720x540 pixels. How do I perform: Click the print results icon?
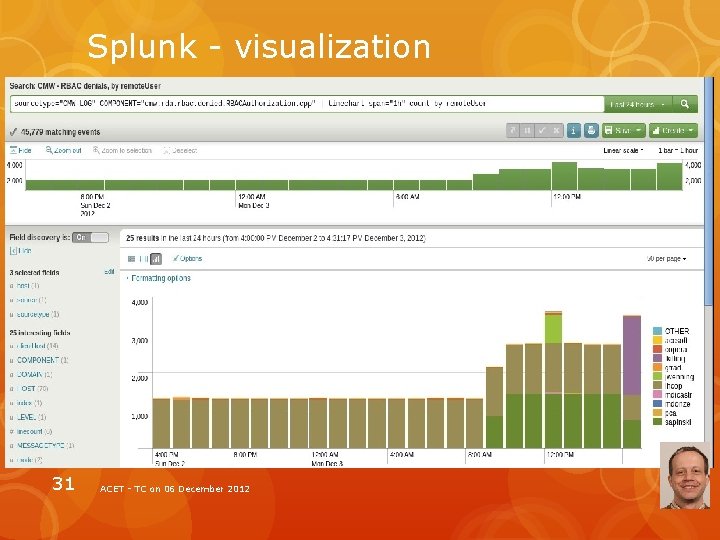pyautogui.click(x=591, y=131)
